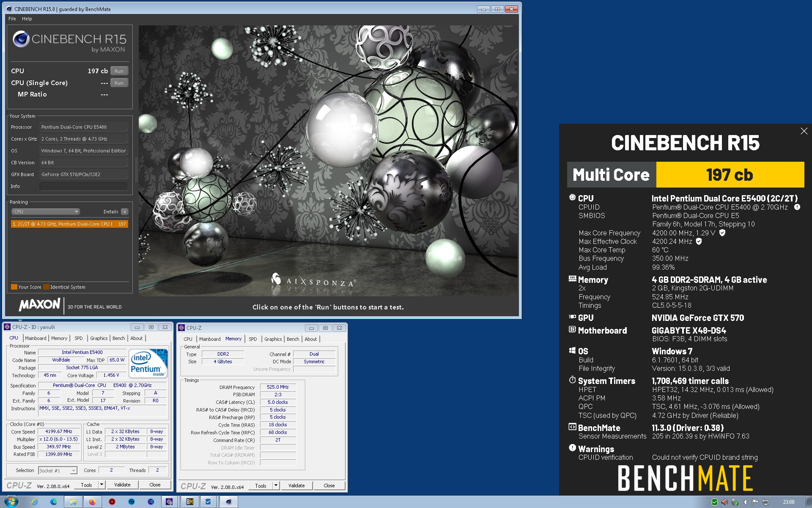Open About tab in CPU-Z yanu0i window
This screenshot has width=812, height=508.
(x=137, y=338)
